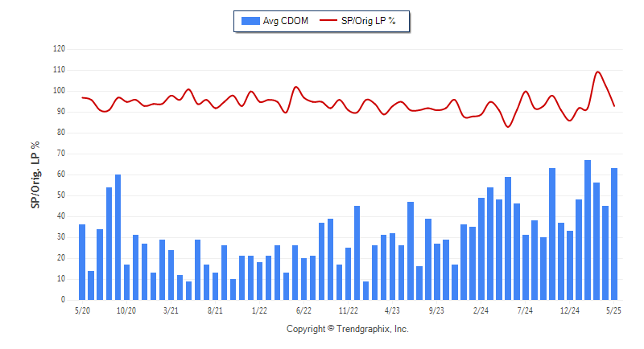Screen dimensions: 644x349
Task: Toggle the Avg CDOM legend label
Action: (286, 21)
